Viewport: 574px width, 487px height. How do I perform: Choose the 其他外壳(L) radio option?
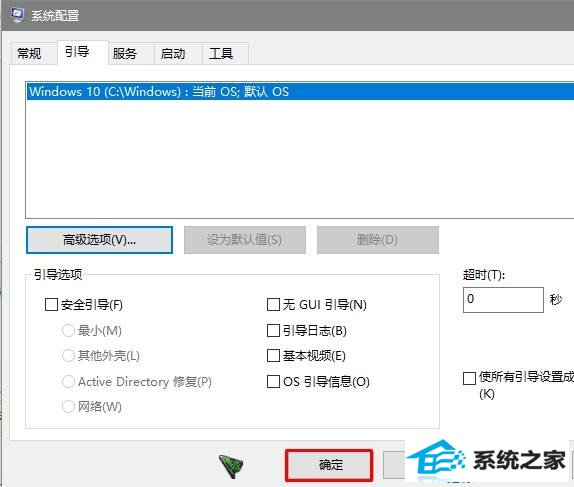coord(68,356)
